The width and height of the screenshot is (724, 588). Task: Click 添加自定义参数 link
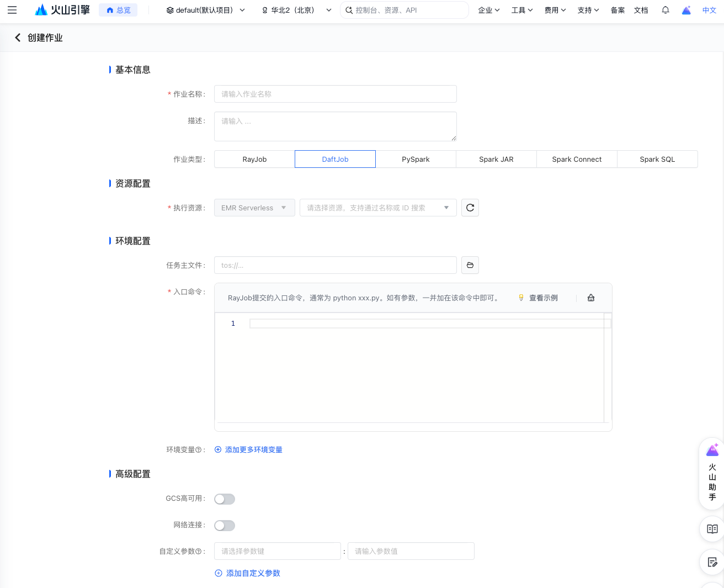click(x=247, y=573)
